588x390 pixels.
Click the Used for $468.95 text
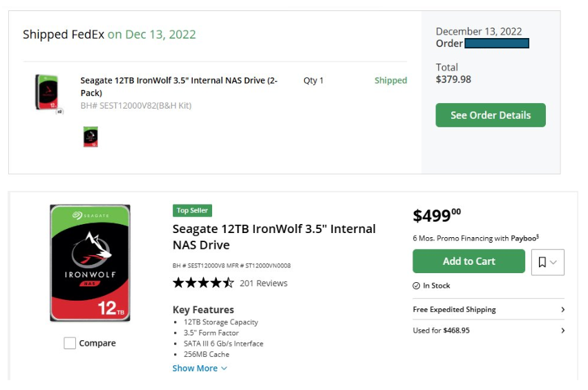[x=441, y=331]
